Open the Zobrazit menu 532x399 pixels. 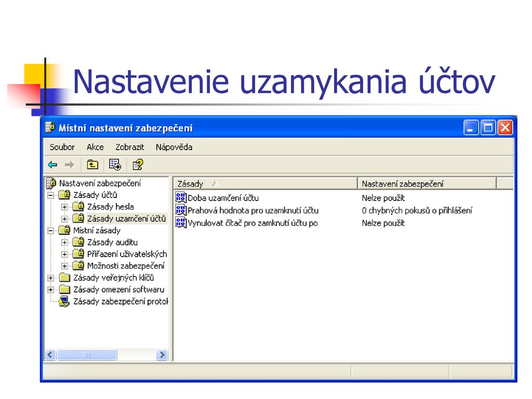point(129,147)
